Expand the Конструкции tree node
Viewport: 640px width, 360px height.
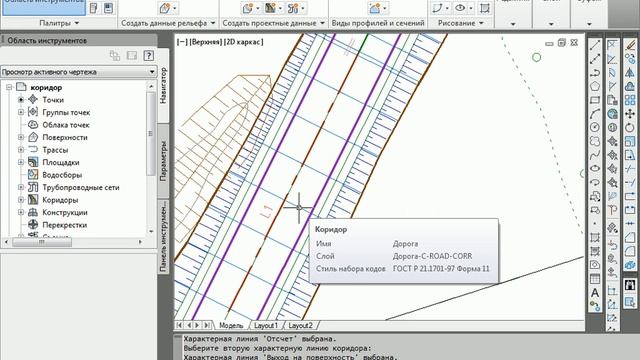pos(21,212)
